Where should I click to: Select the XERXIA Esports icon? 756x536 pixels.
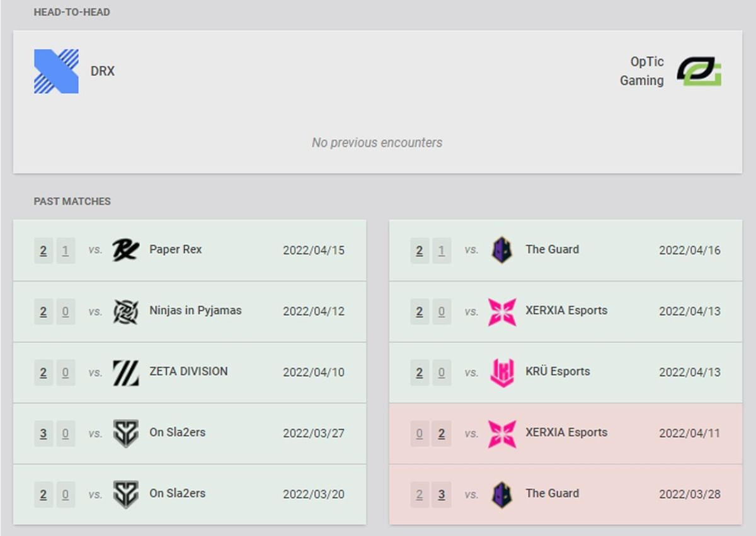point(501,311)
